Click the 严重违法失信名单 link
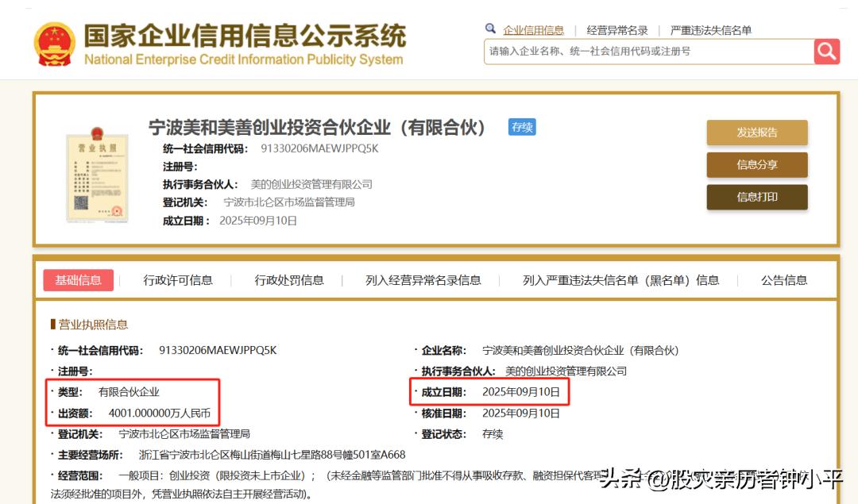Image resolution: width=858 pixels, height=504 pixels. [713, 29]
